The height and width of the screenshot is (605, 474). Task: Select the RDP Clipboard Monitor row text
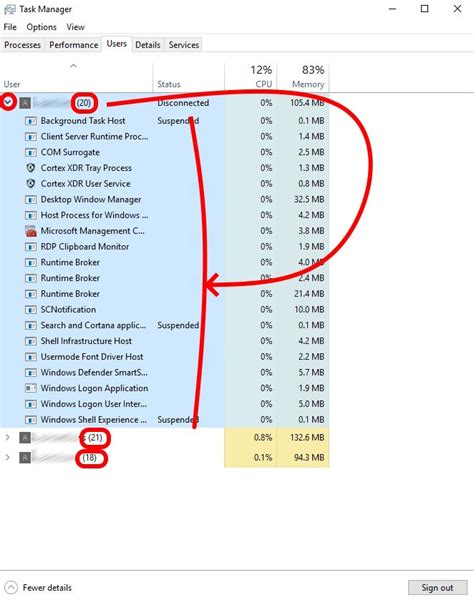pyautogui.click(x=85, y=247)
